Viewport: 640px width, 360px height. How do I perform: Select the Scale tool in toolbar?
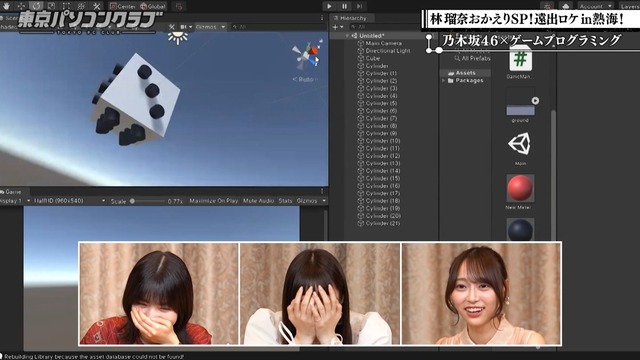(x=51, y=6)
